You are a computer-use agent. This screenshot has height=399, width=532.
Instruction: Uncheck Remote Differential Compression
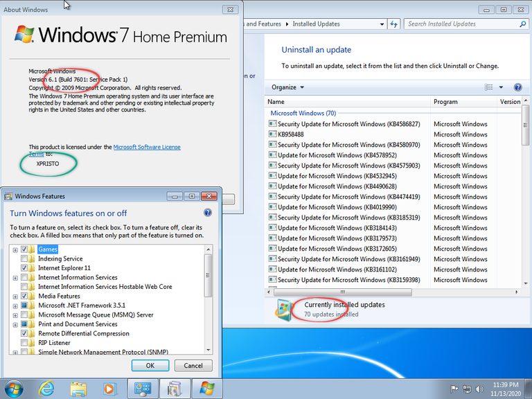pos(24,333)
